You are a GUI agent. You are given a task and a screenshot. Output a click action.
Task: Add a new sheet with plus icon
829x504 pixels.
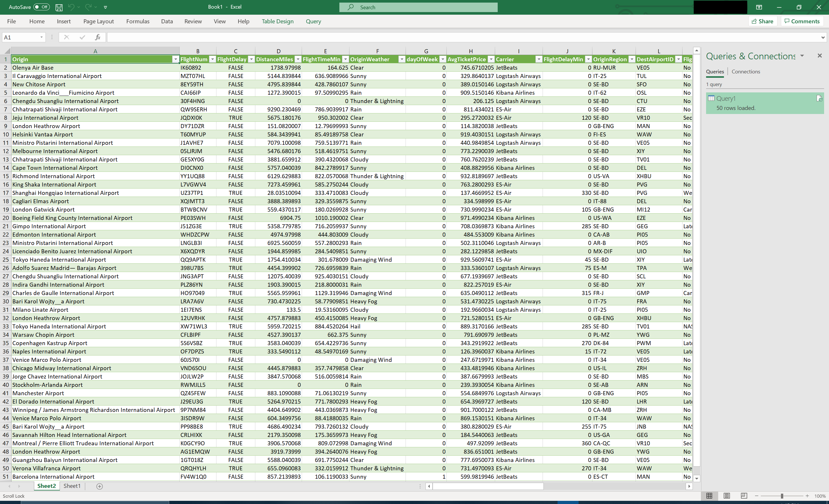tap(100, 486)
